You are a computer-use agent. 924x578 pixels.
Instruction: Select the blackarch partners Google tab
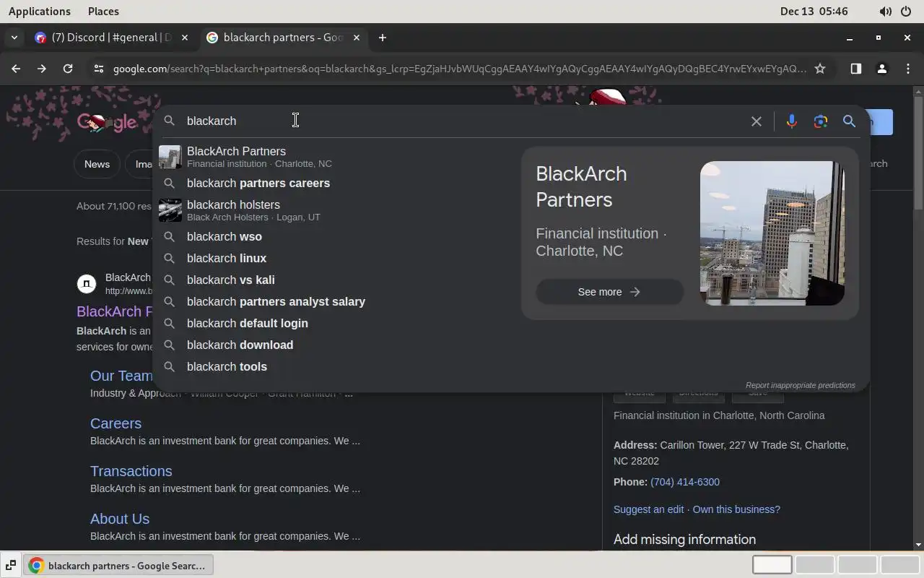283,38
